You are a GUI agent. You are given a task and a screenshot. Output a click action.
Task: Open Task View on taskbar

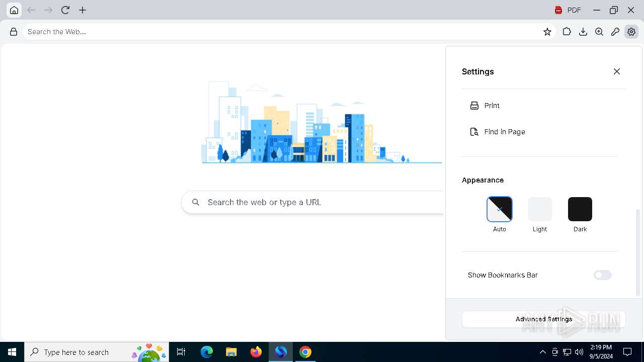point(181,352)
